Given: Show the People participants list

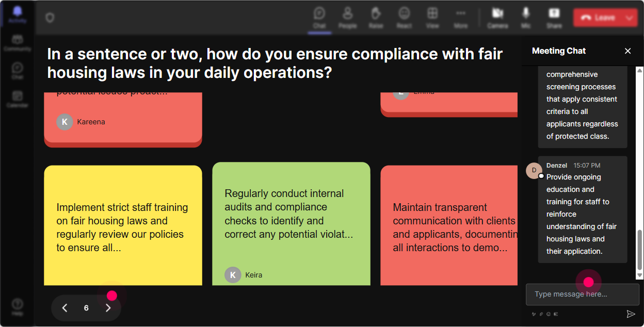Looking at the screenshot, I should [348, 18].
